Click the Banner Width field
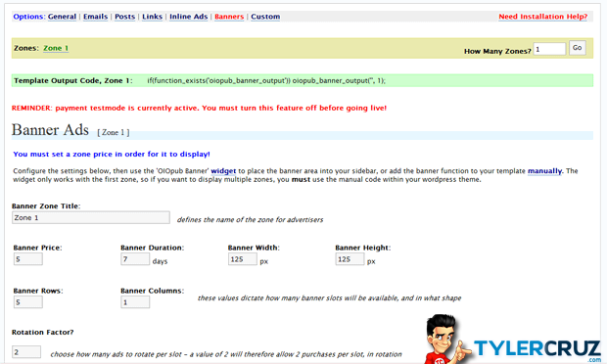 pyautogui.click(x=243, y=258)
